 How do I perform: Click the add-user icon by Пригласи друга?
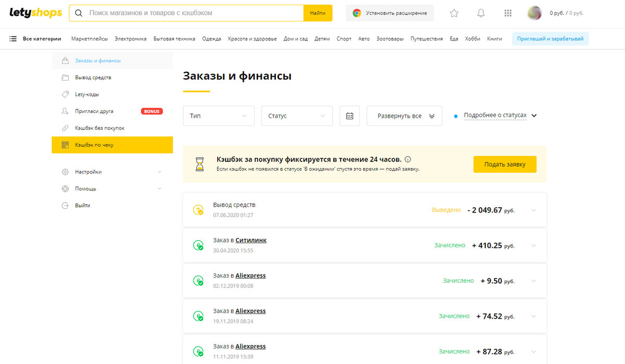(65, 111)
